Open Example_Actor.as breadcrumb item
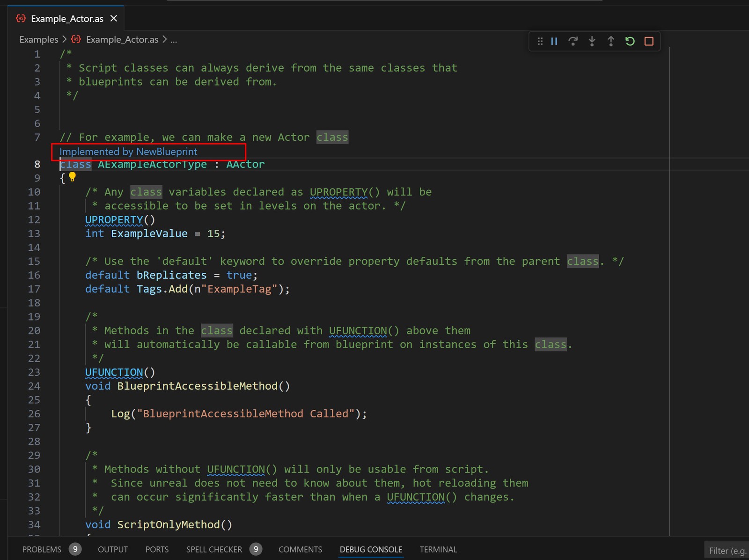 point(122,39)
